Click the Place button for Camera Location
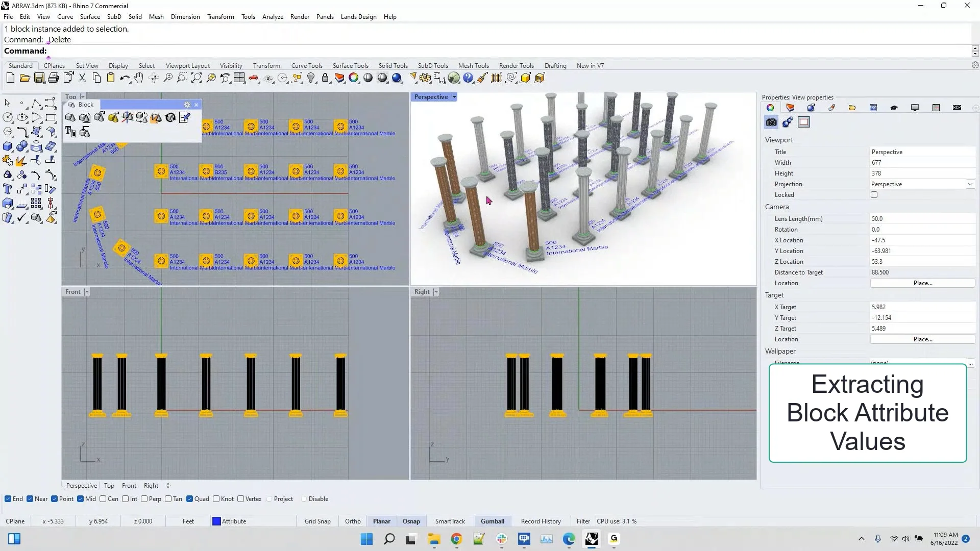 [x=923, y=283]
